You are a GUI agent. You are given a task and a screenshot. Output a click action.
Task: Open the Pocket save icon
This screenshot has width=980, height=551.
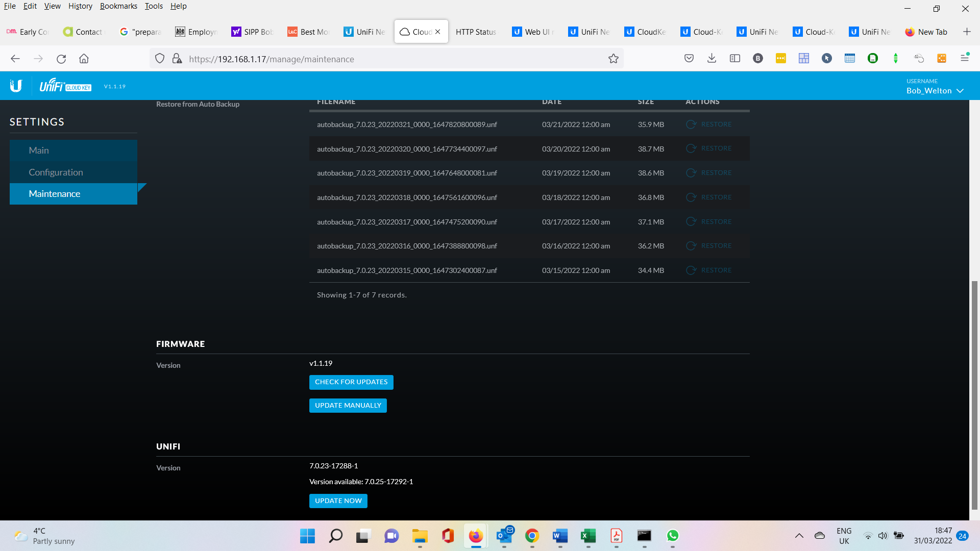click(x=689, y=59)
